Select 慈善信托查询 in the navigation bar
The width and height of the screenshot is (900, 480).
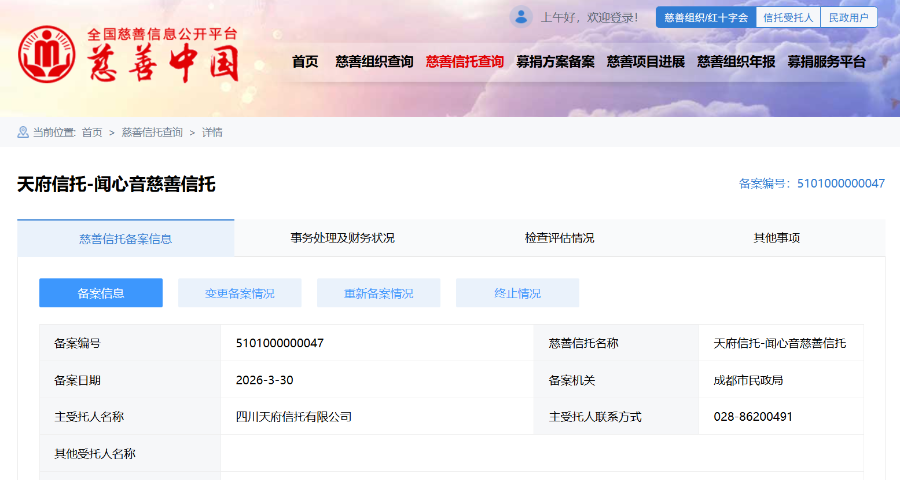click(464, 62)
